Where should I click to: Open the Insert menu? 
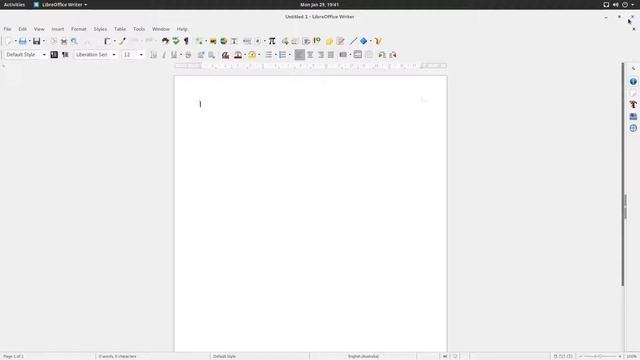58,29
